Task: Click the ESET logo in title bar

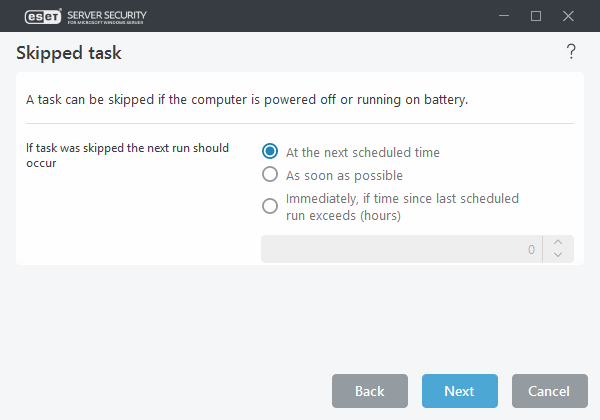Action: coord(36,16)
